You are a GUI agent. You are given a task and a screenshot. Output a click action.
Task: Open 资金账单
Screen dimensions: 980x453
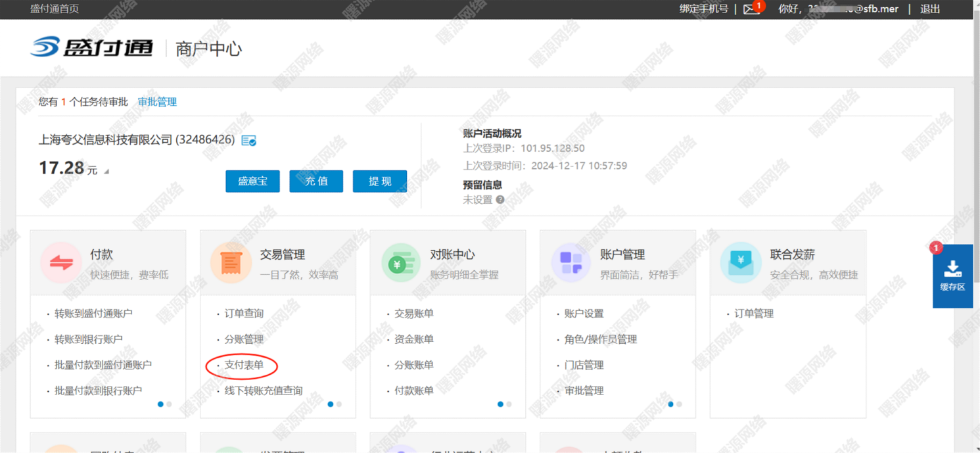click(414, 339)
